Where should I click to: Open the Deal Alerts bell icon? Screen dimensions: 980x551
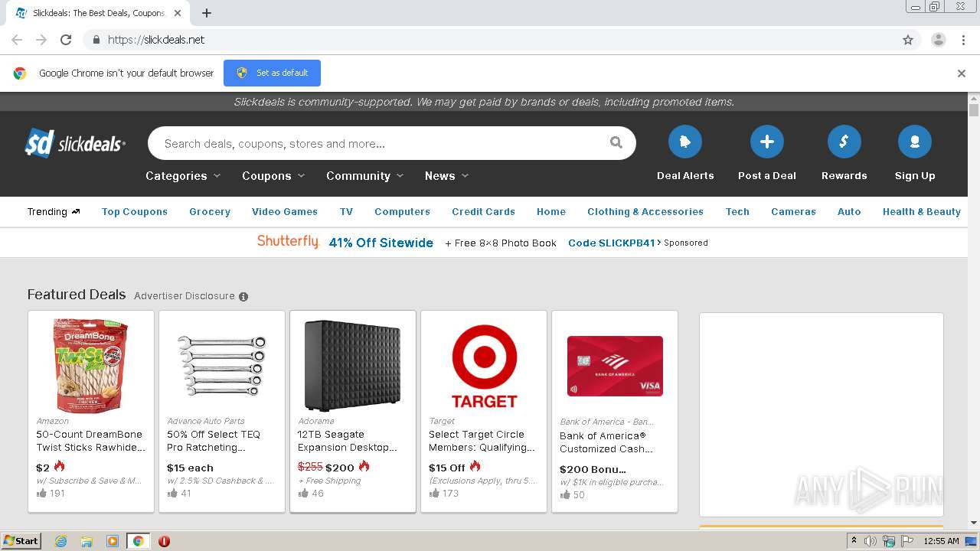685,142
